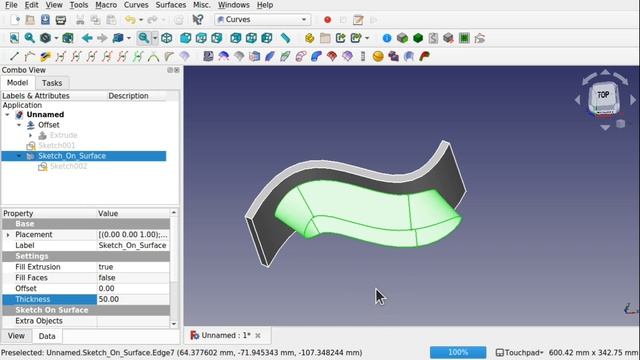Screen dimensions: 640x360
Task: Open the macro editor notepad icon
Action: (358, 20)
